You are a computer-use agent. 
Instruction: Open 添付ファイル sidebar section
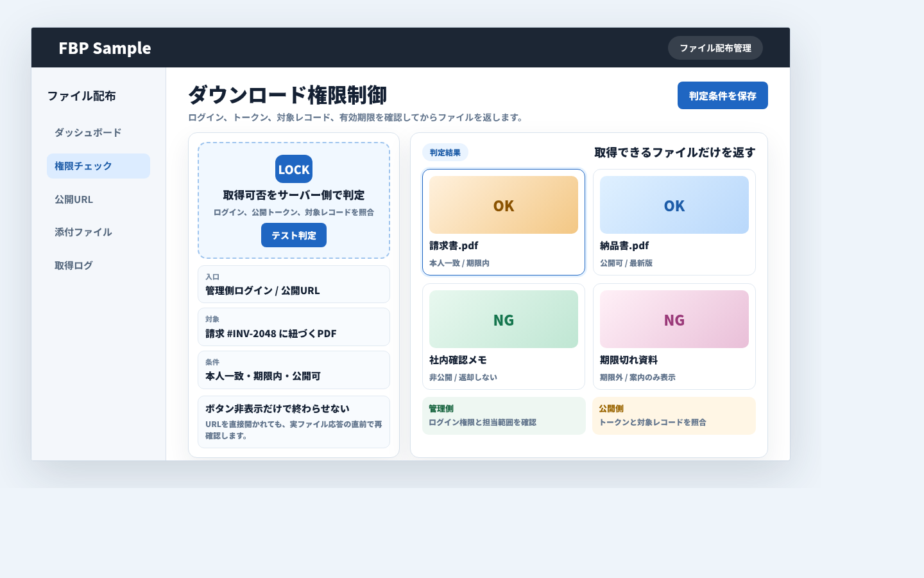pos(98,232)
